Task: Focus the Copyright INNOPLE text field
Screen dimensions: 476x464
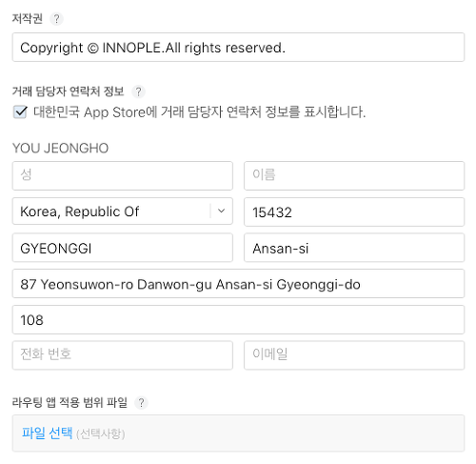Action: [238, 48]
